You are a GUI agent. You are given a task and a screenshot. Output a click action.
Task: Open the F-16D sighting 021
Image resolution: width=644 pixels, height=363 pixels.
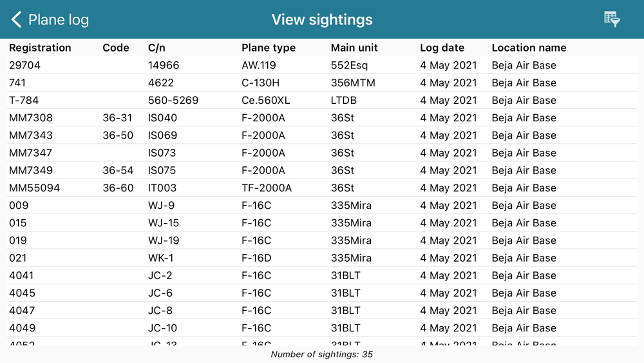pyautogui.click(x=322, y=258)
